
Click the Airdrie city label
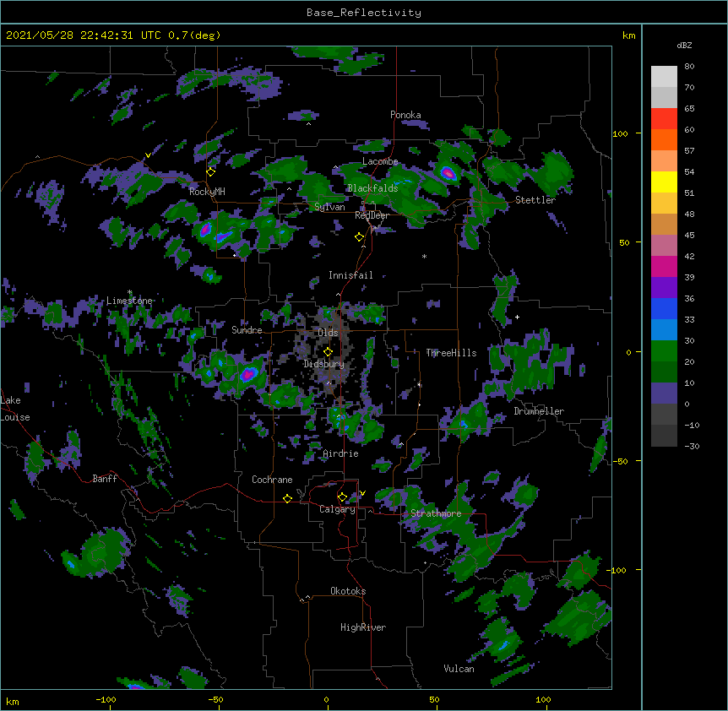tap(341, 453)
